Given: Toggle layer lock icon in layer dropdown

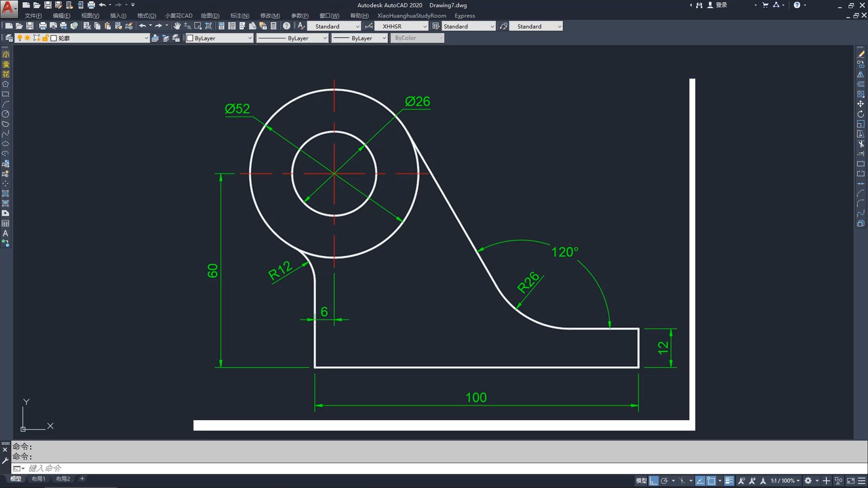Looking at the screenshot, I should pos(45,38).
